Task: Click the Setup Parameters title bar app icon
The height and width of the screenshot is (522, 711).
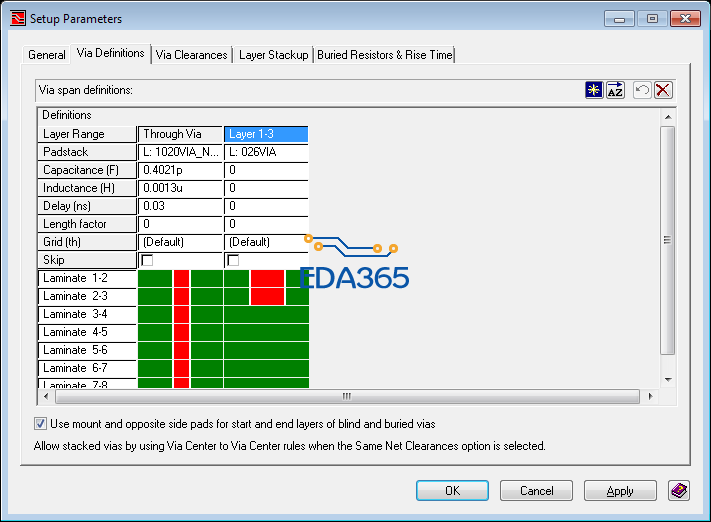Action: coord(18,19)
